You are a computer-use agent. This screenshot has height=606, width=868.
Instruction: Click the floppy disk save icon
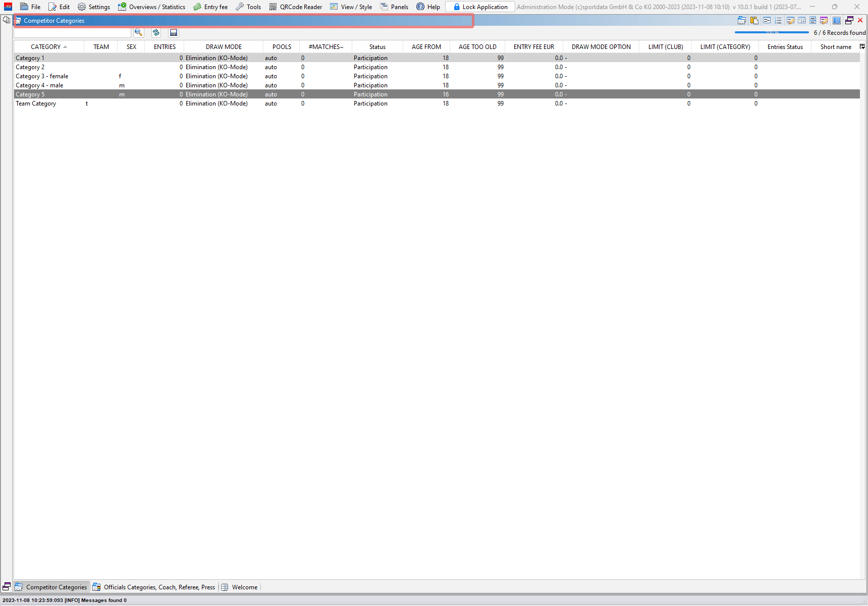pyautogui.click(x=174, y=33)
